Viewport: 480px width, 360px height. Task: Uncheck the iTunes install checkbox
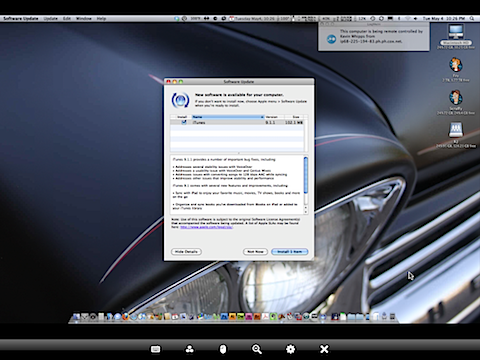pos(184,122)
